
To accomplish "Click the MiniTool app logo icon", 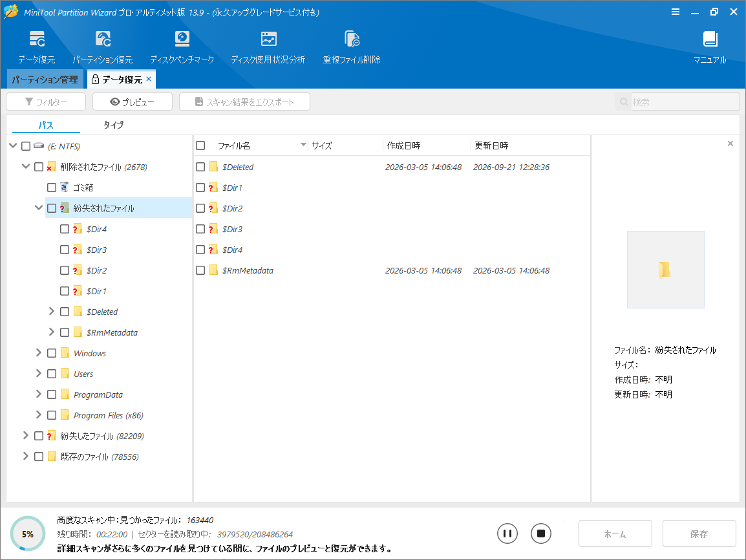I will 11,11.
